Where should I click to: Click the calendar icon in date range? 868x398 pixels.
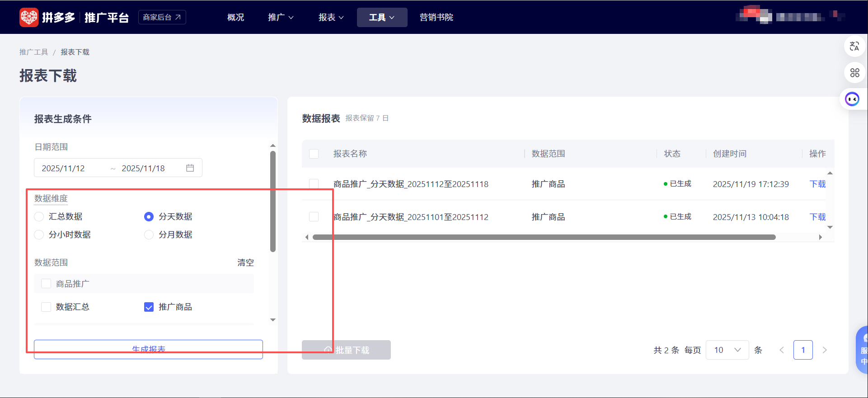click(190, 168)
